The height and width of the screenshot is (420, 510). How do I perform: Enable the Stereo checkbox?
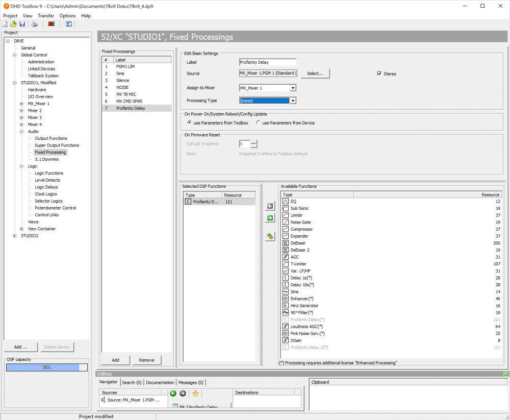click(379, 73)
